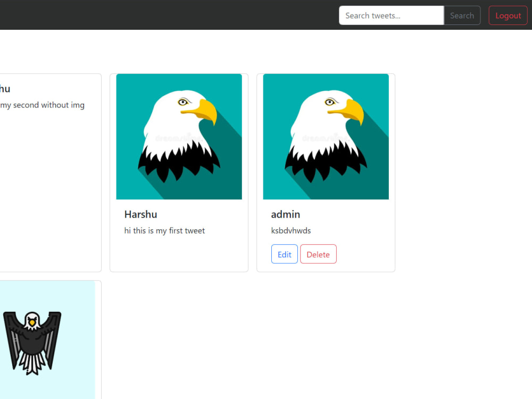
Task: Click the Search button in navbar
Action: pyautogui.click(x=462, y=15)
